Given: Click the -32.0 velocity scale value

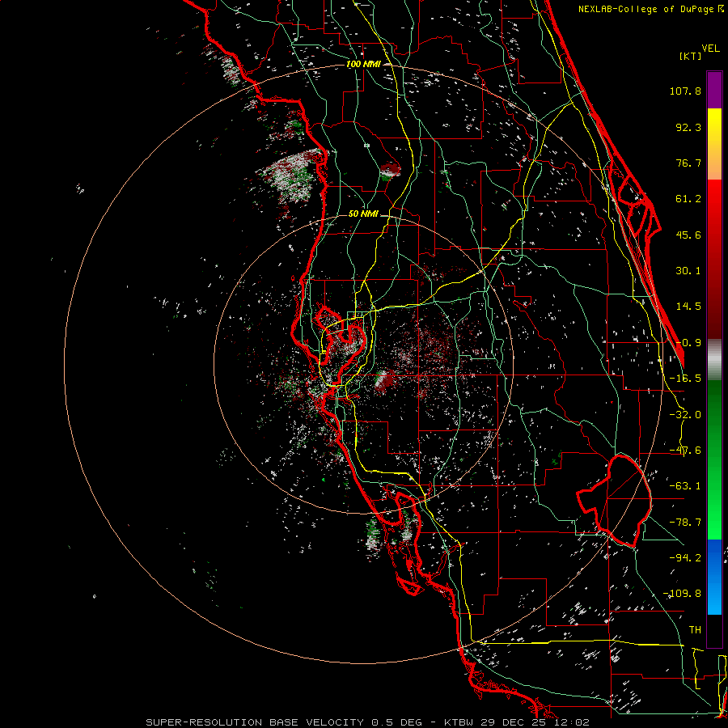Looking at the screenshot, I should click(x=685, y=415).
